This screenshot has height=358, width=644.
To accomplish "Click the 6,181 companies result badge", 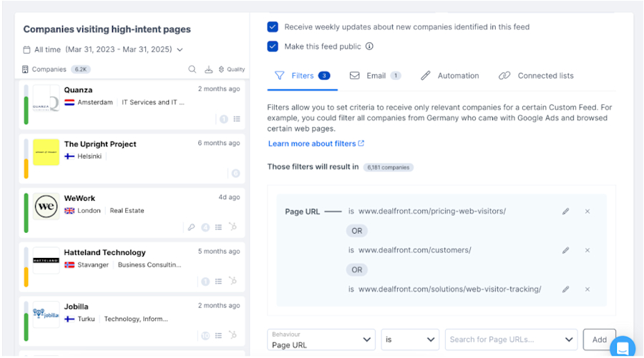I will click(388, 167).
